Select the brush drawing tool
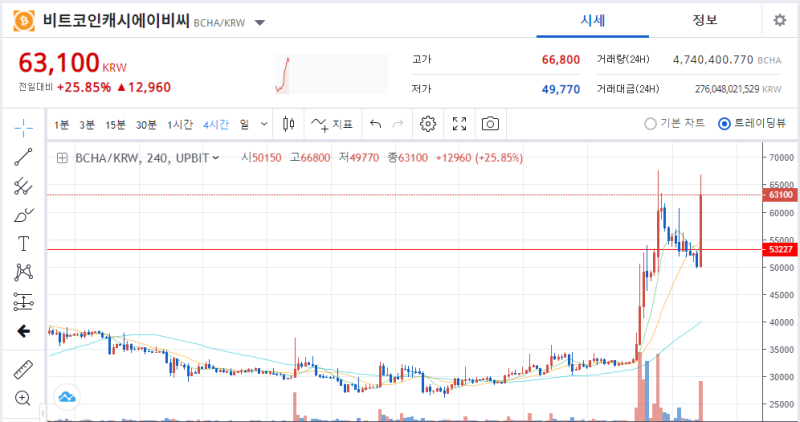 point(23,215)
